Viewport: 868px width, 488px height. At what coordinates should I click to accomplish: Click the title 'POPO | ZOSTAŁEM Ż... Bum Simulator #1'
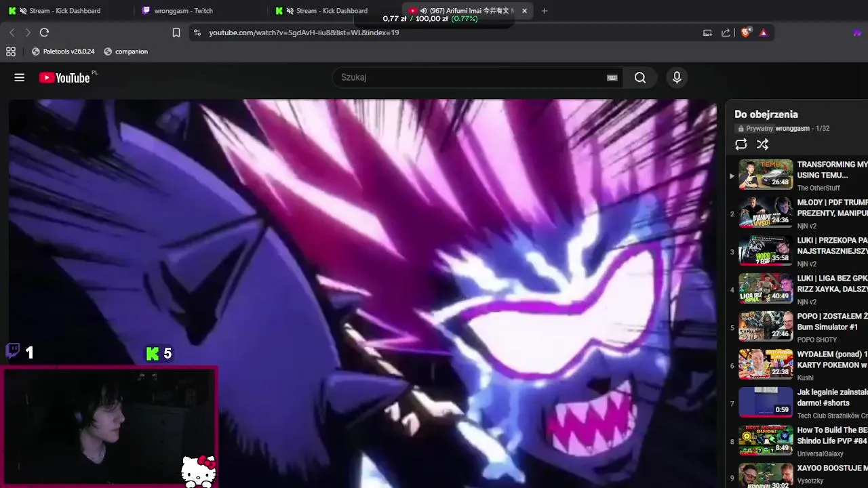tap(833, 322)
